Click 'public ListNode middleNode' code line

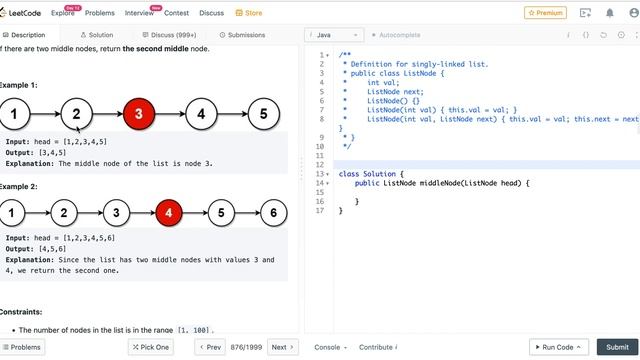point(442,183)
